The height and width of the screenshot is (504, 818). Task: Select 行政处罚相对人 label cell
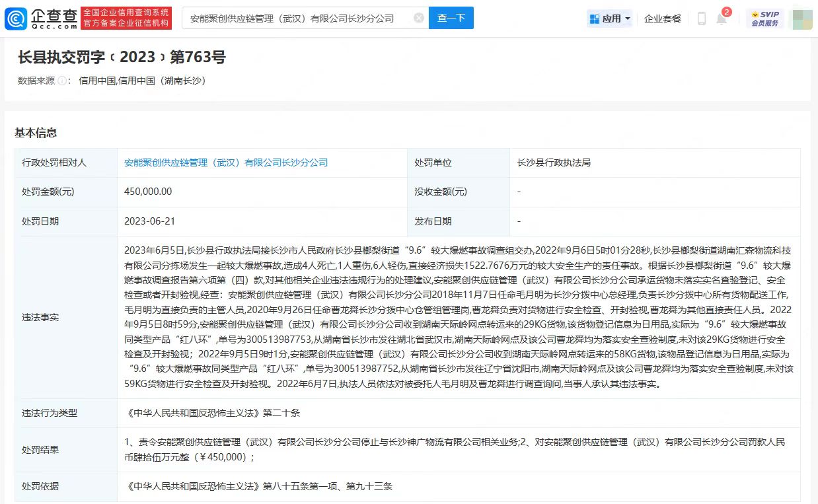[x=66, y=162]
